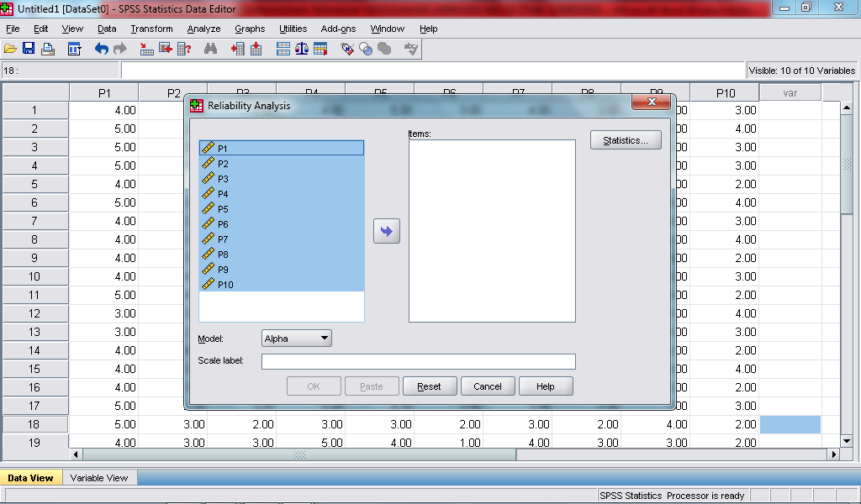The height and width of the screenshot is (504, 861).
Task: Click the empty var column header
Action: point(790,93)
